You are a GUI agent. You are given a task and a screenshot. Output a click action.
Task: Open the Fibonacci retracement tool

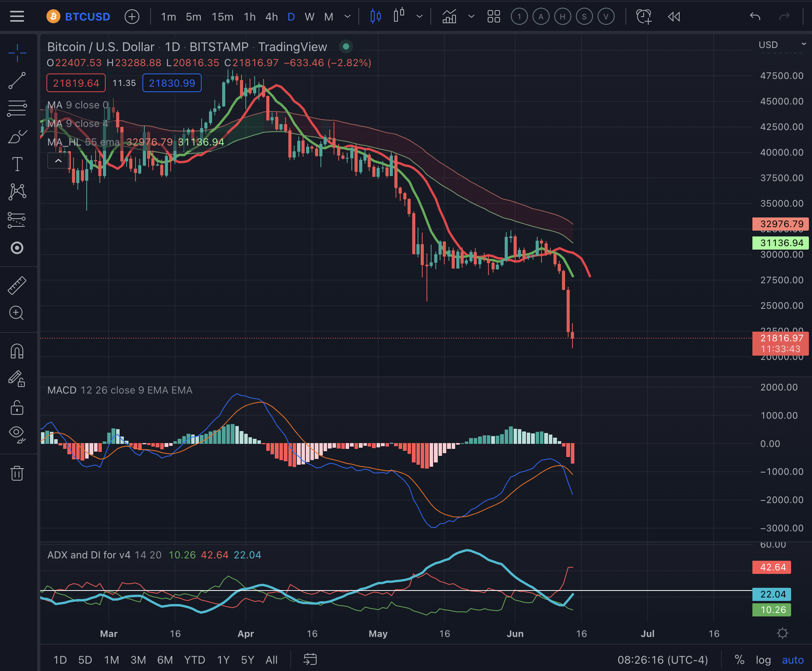coord(17,108)
